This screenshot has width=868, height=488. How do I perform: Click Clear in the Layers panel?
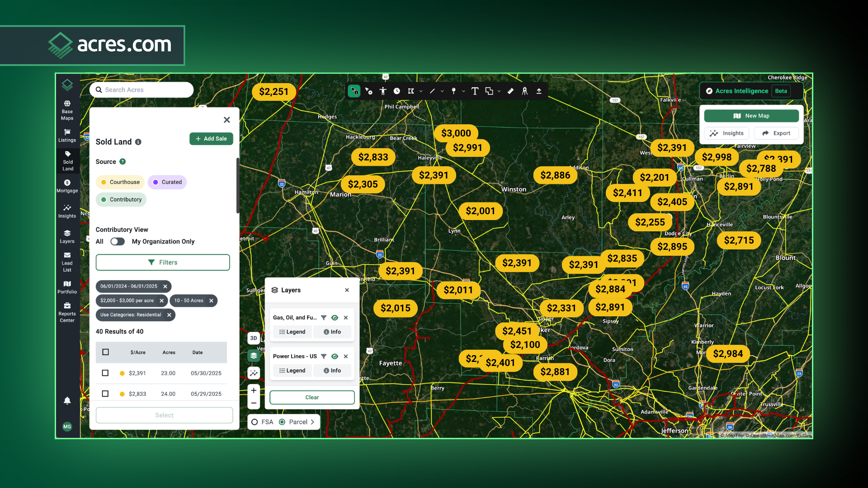(x=312, y=398)
